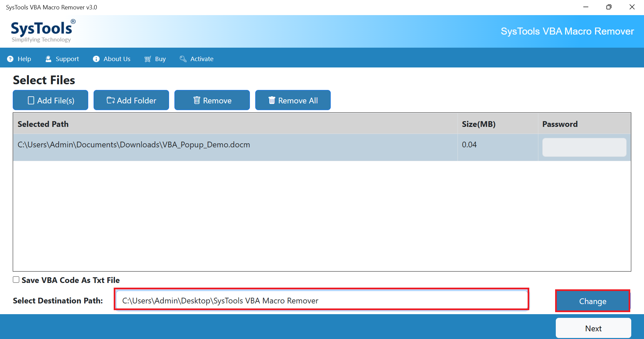Proceed with the Next button
Screen dimensions: 644x339
coord(593,328)
